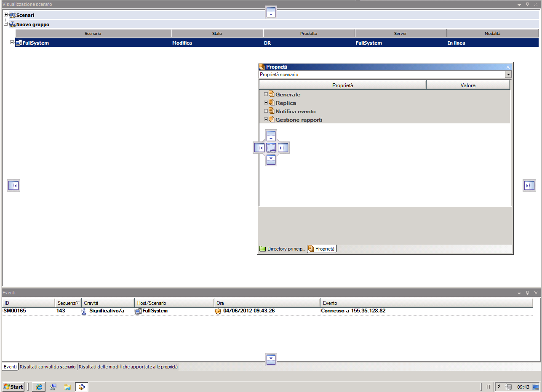Click the FullSystem scenario icon in the tree
542x392 pixels.
point(19,43)
